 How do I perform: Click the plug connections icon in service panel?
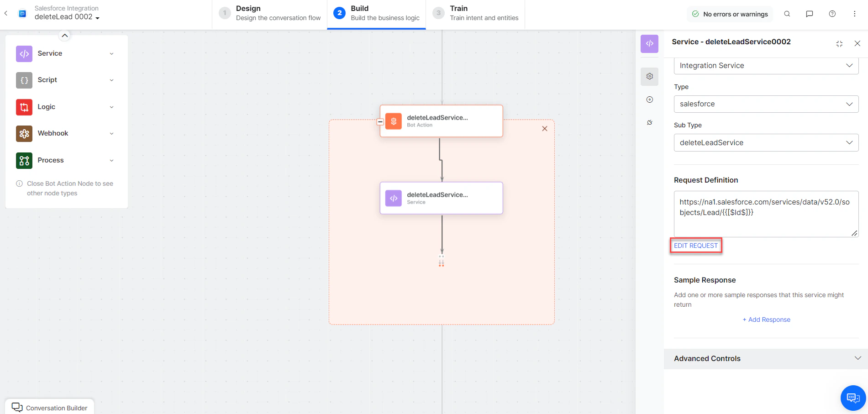click(649, 122)
